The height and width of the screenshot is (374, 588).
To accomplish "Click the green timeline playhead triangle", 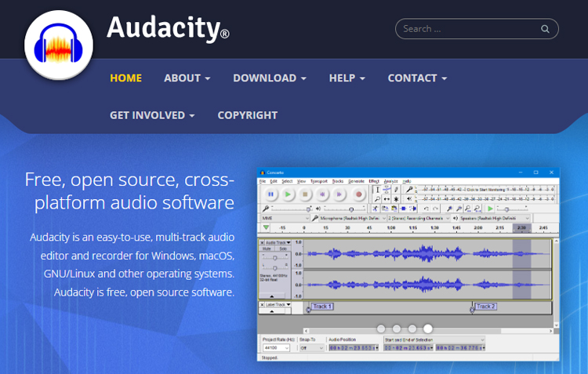I will point(266,227).
